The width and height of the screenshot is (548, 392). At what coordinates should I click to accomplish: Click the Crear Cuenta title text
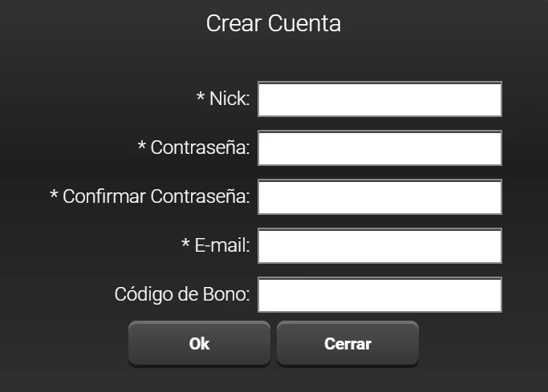(274, 23)
